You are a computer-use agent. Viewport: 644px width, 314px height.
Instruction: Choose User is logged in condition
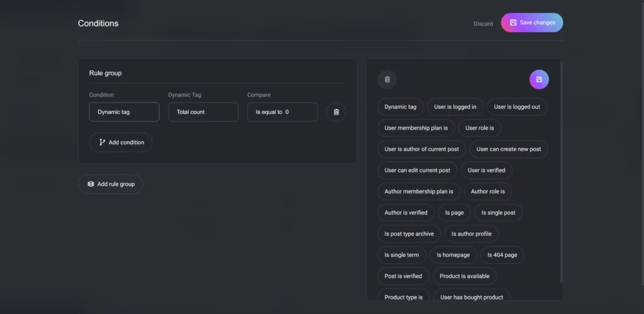click(x=455, y=107)
